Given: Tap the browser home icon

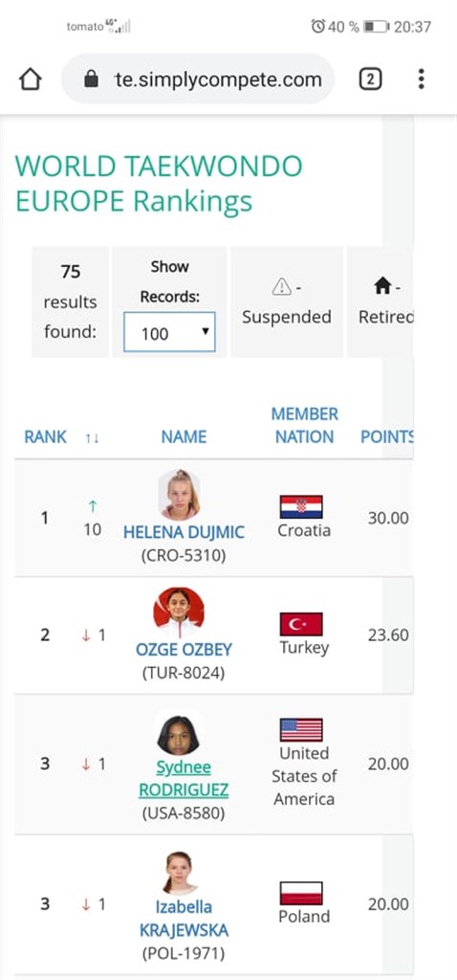Looking at the screenshot, I should tap(30, 79).
